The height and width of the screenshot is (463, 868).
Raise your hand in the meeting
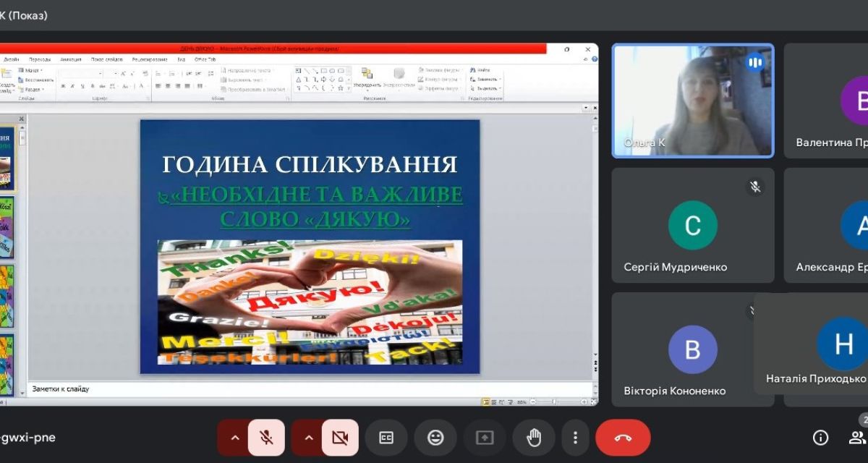(x=534, y=438)
